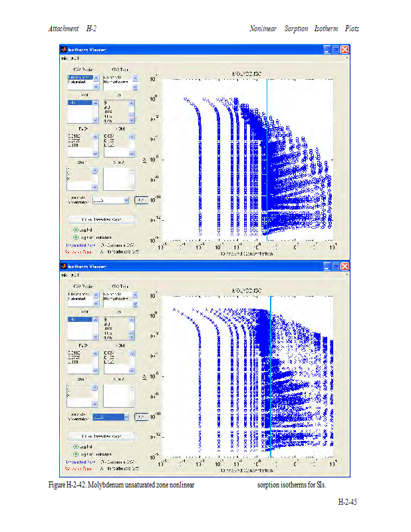Open the File menu in top window
The height and width of the screenshot is (532, 411).
click(65, 59)
